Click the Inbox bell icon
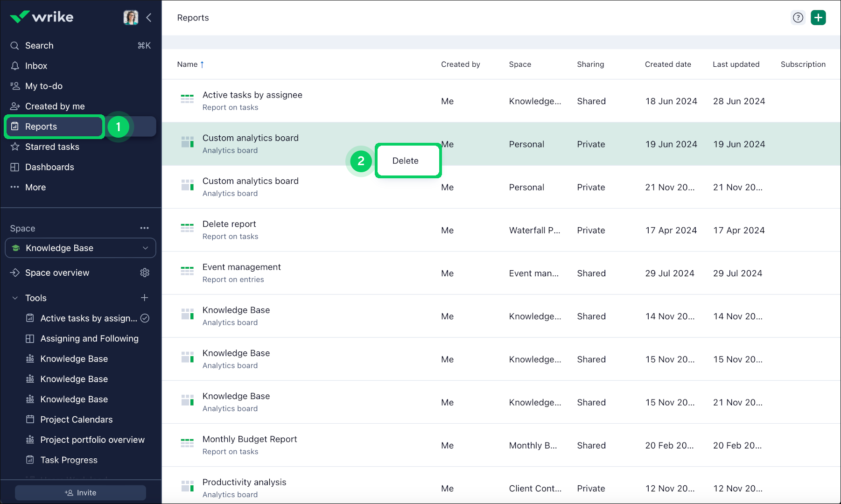841x504 pixels. [x=15, y=66]
